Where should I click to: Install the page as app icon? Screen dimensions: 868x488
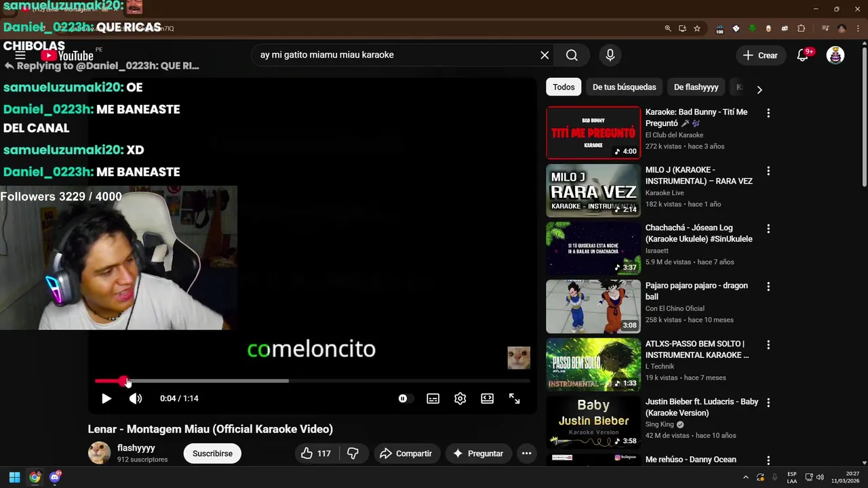(x=682, y=28)
